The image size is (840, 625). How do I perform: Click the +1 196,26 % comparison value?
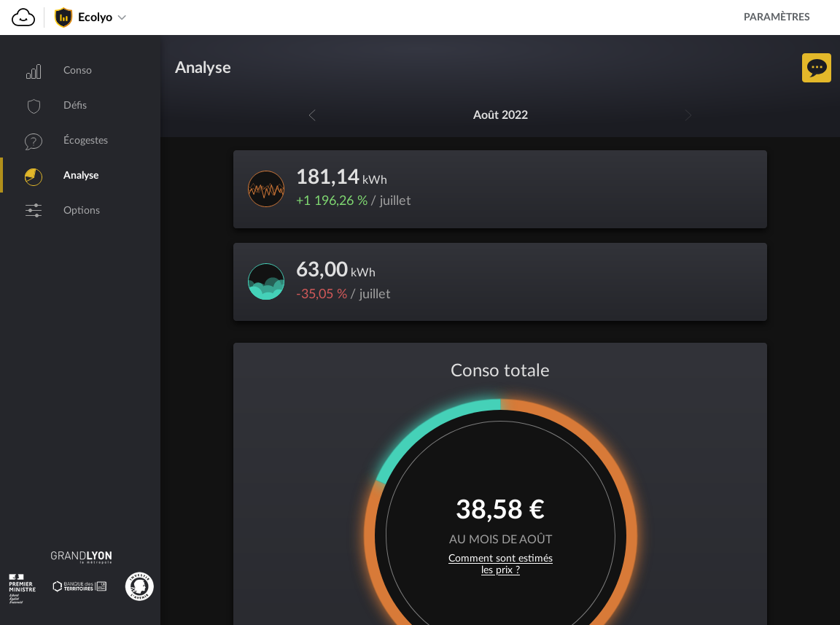332,201
